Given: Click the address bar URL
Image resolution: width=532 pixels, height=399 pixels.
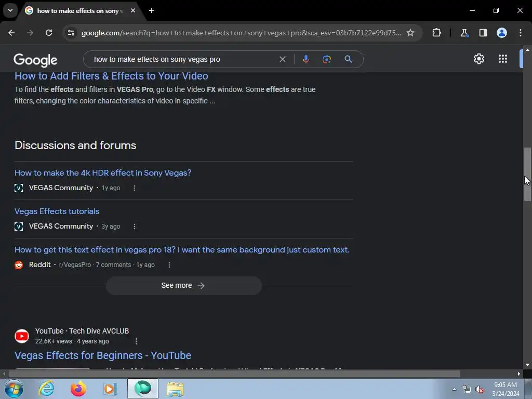Looking at the screenshot, I should coord(241,33).
